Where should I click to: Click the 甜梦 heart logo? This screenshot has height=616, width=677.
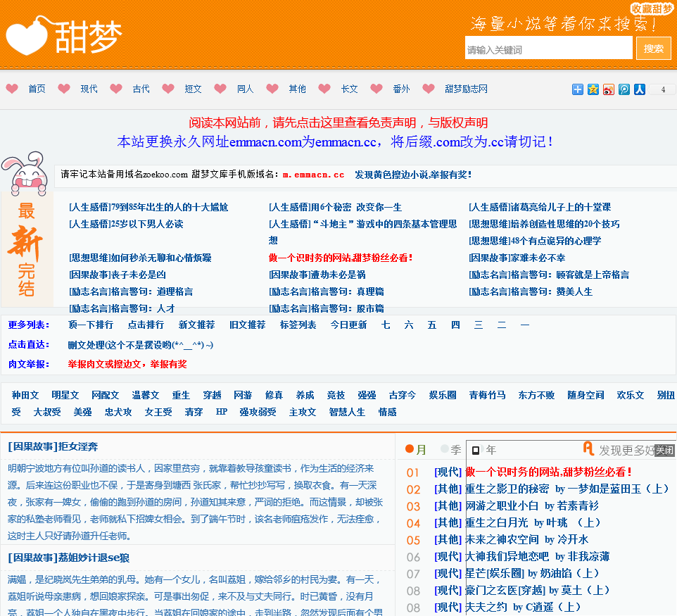point(63,36)
